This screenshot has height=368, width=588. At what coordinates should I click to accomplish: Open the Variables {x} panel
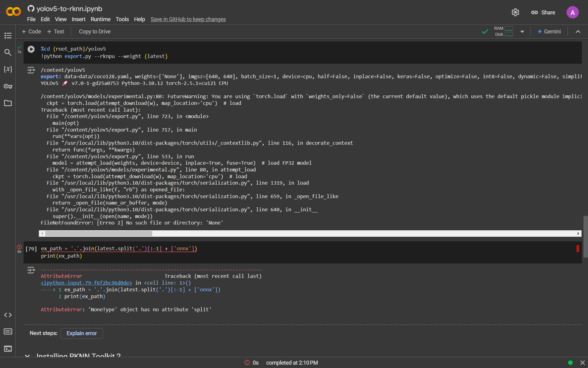coord(8,69)
